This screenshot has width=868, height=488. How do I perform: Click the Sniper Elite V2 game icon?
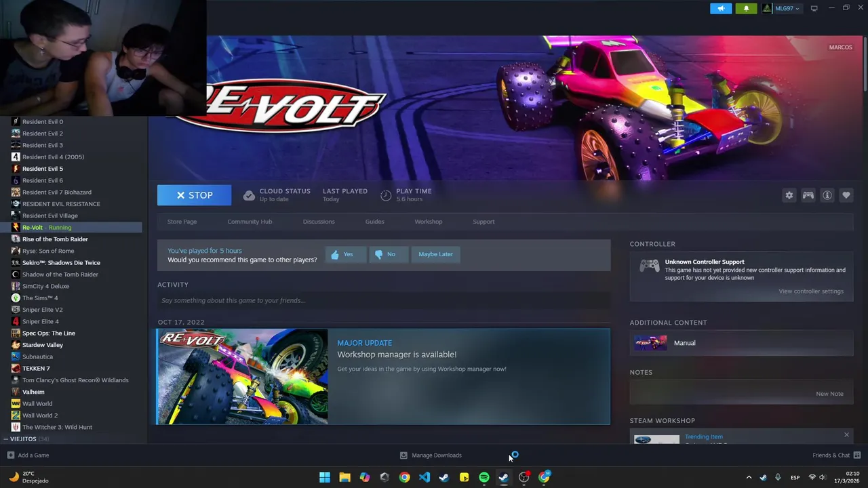[16, 310]
